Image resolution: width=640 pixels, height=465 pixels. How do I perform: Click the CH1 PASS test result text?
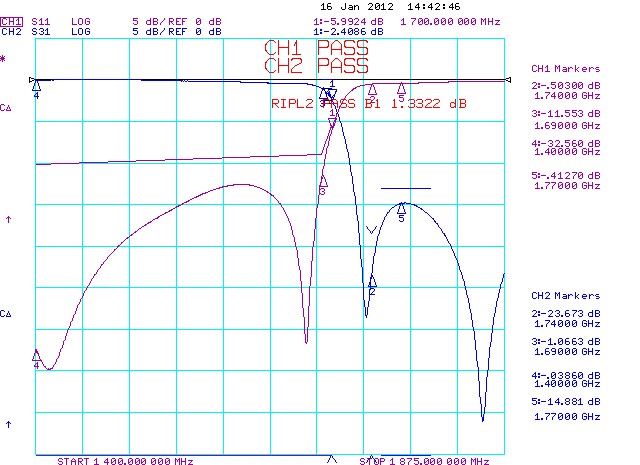pyautogui.click(x=315, y=48)
